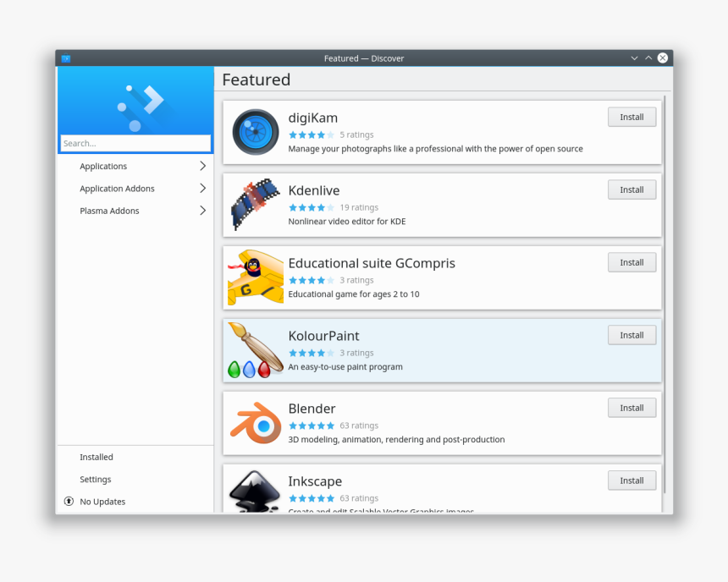Click the Kdenlive film strip icon
This screenshot has height=582, width=728.
(x=256, y=204)
